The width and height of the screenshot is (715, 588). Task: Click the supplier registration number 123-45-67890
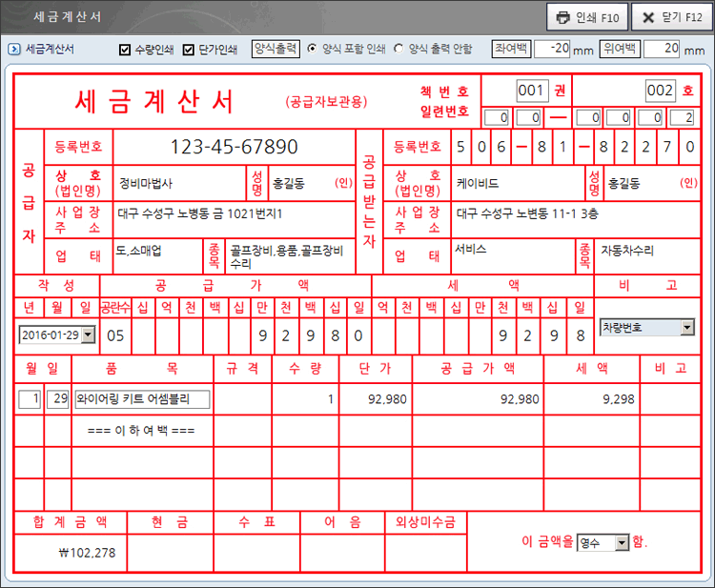click(x=234, y=147)
